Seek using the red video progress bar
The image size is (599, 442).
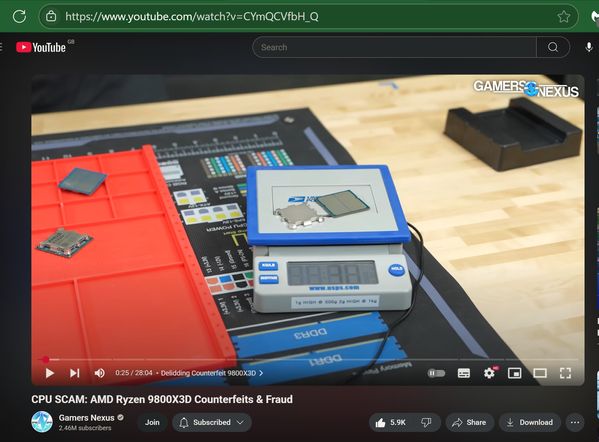(309, 359)
